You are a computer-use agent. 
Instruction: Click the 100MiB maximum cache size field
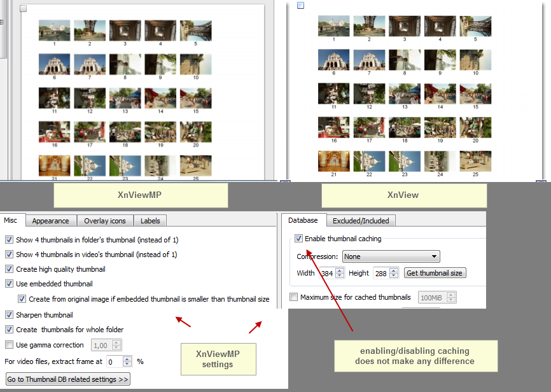(x=433, y=297)
